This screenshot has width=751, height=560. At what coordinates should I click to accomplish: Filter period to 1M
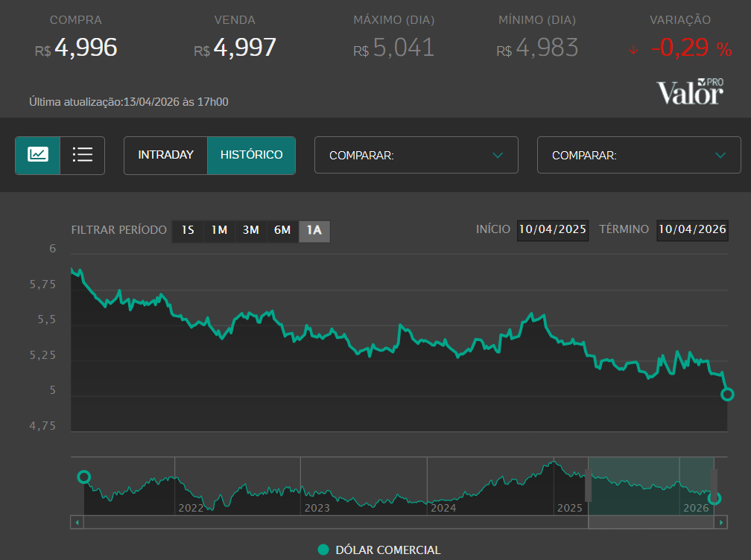click(x=219, y=231)
